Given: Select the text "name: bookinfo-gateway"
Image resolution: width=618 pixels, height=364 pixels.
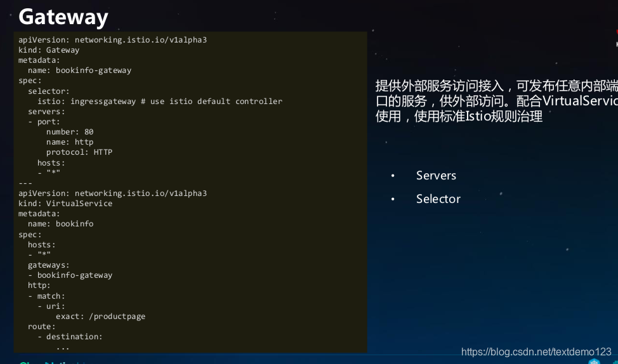Looking at the screenshot, I should pos(79,70).
